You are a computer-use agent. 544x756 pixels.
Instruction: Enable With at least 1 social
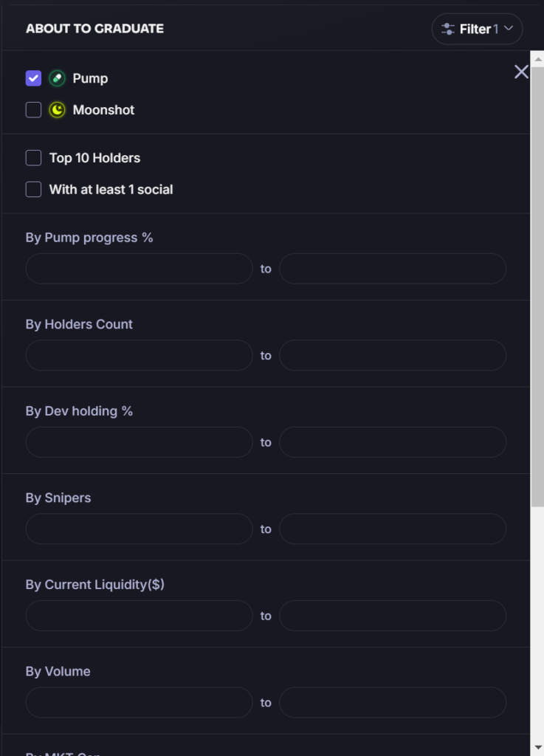[x=33, y=190]
